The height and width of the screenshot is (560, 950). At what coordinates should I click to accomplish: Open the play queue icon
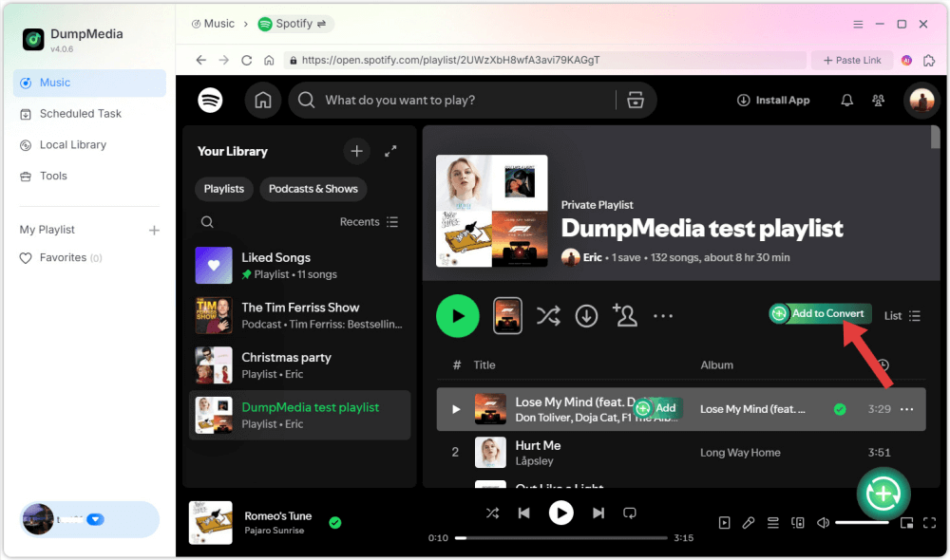click(772, 522)
